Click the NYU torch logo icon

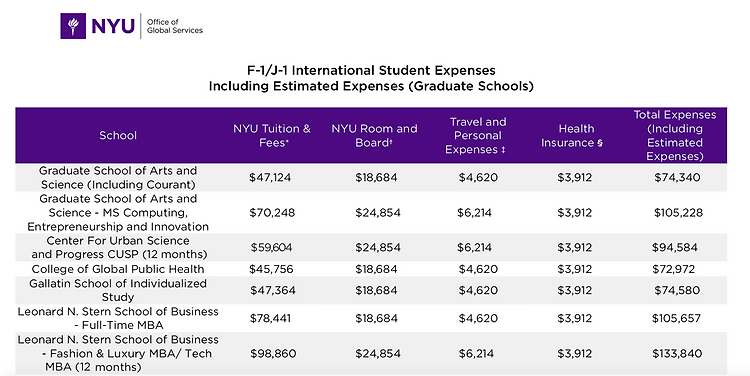click(x=73, y=26)
